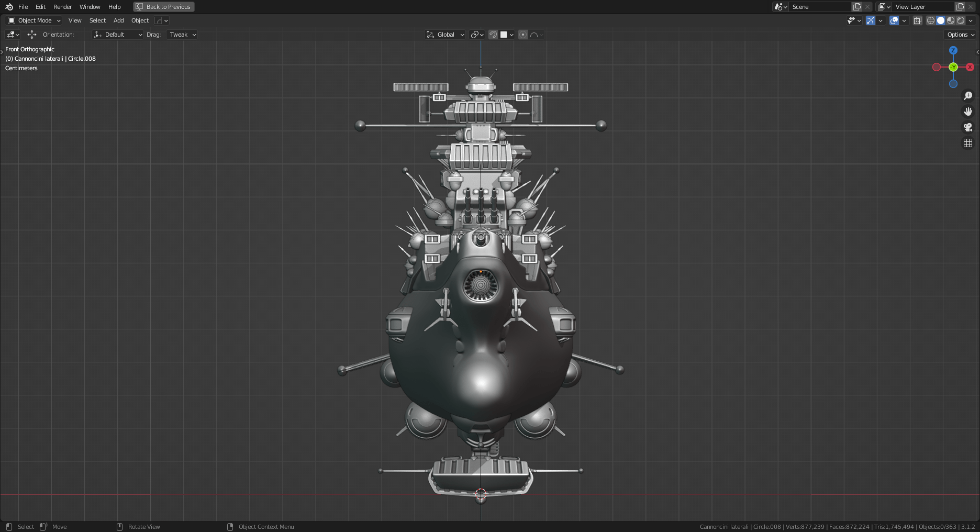The height and width of the screenshot is (532, 980).
Task: Click the proportional editing falloff curve icon
Action: coord(534,35)
